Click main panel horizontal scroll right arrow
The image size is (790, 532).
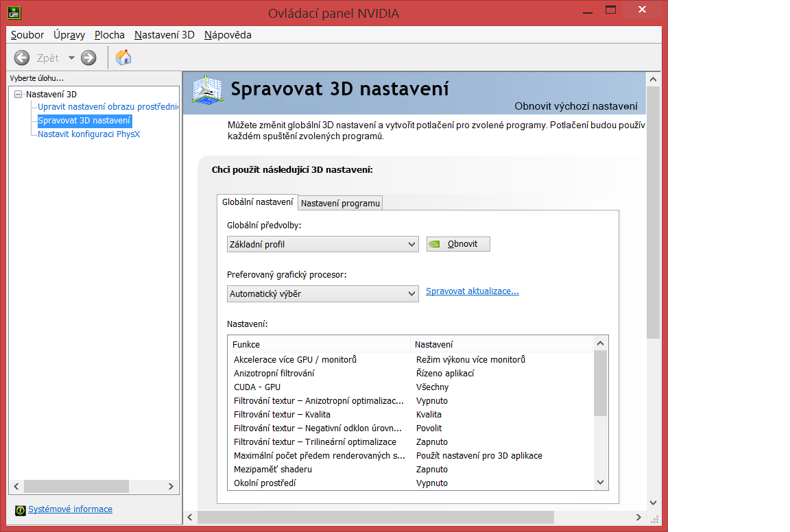(638, 518)
